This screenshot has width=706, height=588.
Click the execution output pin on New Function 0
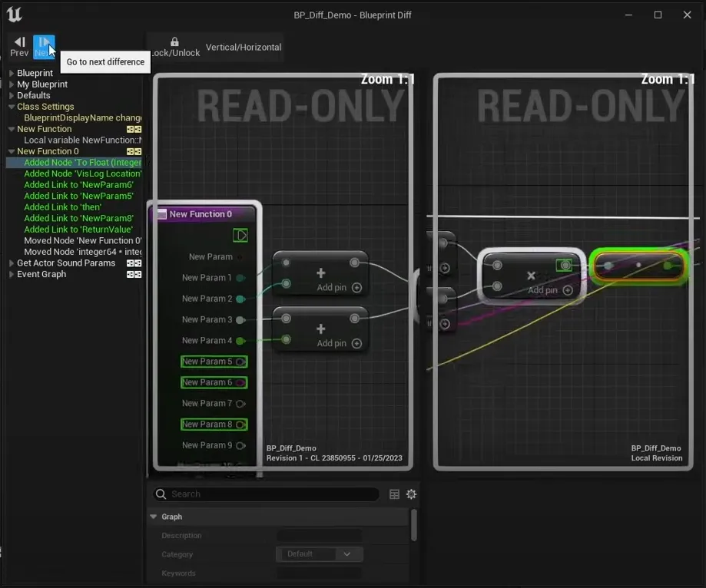240,236
